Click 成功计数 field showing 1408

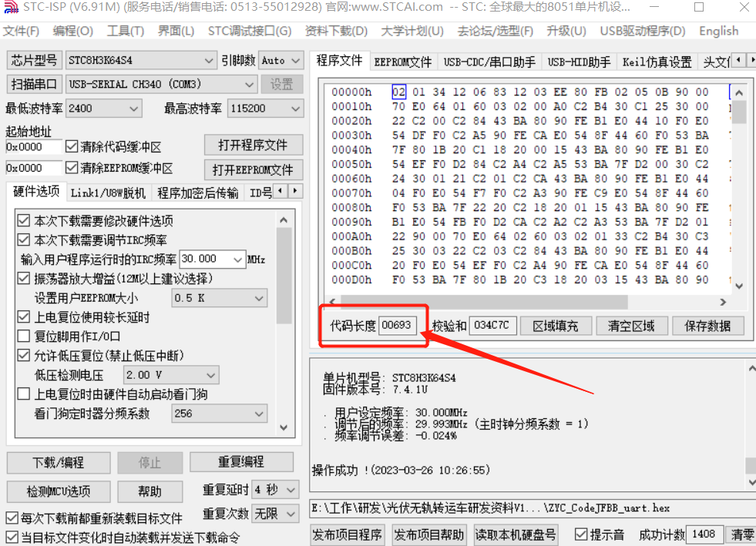tap(704, 534)
